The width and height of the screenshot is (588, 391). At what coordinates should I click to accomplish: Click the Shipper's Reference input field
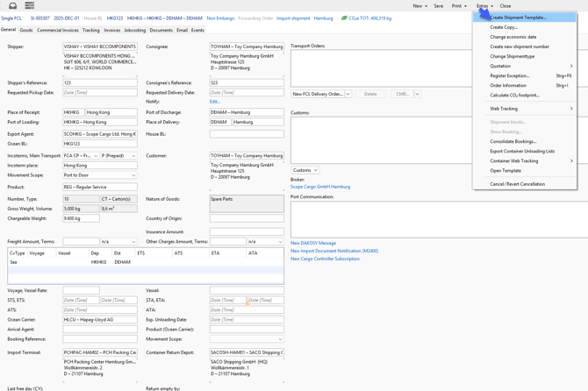pos(99,83)
